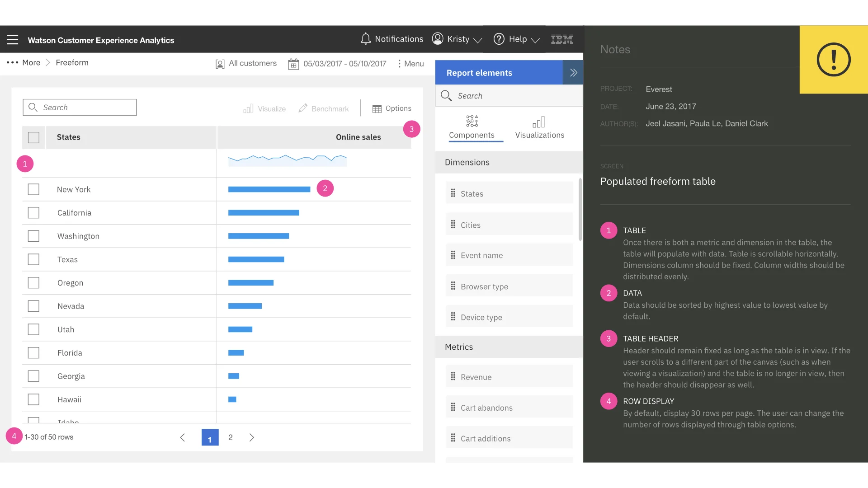
Task: Click the calendar date range icon
Action: [x=293, y=64]
